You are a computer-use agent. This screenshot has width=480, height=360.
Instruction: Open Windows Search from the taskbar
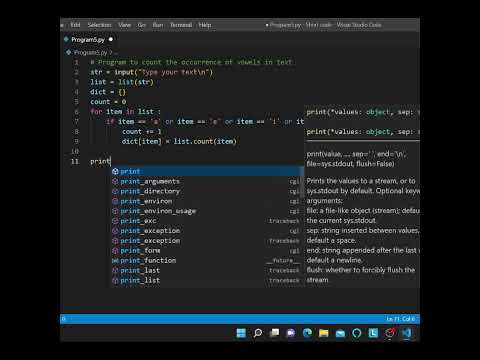pos(258,333)
